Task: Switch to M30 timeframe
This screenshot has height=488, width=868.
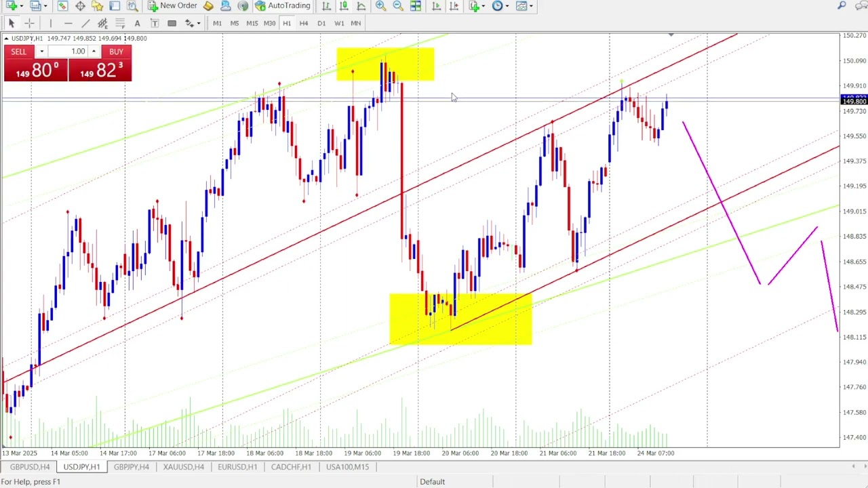Action: 270,23
